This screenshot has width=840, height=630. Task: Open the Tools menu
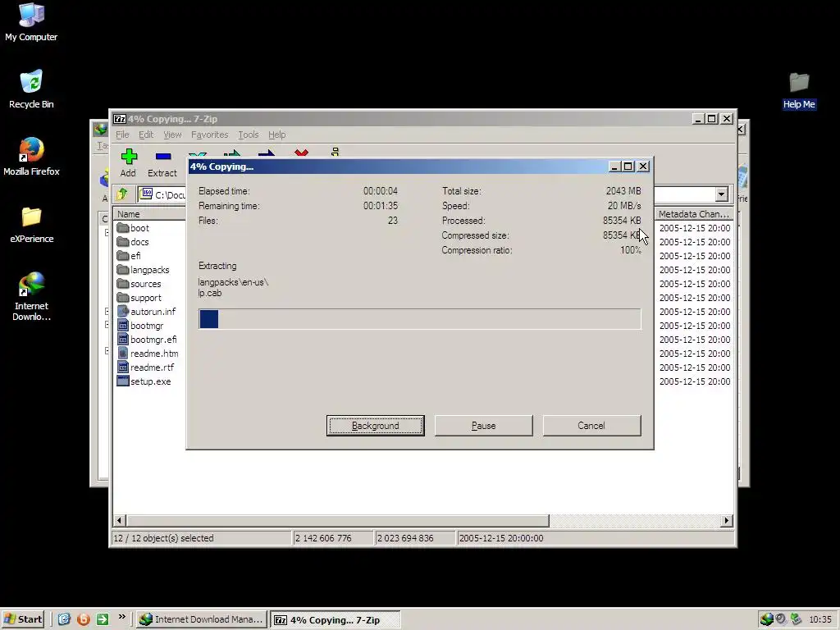(248, 135)
